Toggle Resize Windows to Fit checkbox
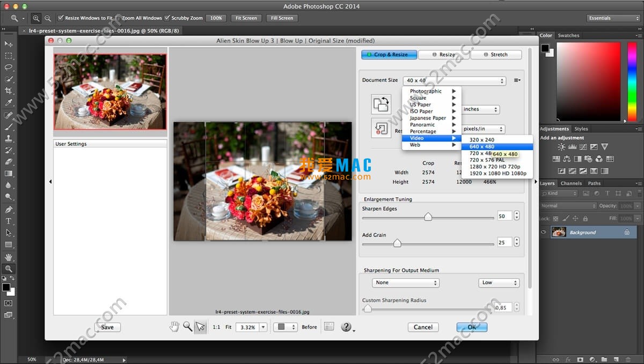Viewport: 644px width, 364px height. pos(61,18)
